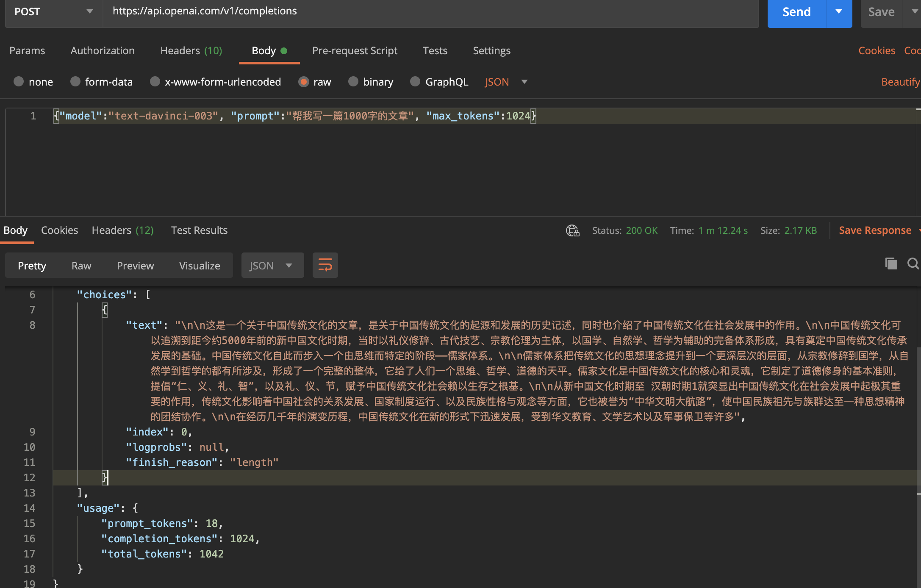Open the Cookies manager
The height and width of the screenshot is (588, 921).
coord(876,50)
